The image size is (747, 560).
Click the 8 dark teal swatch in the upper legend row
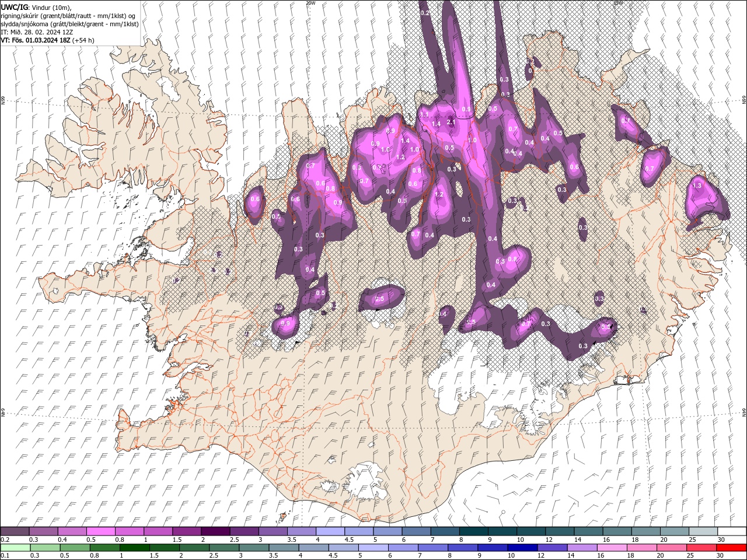[x=474, y=531]
